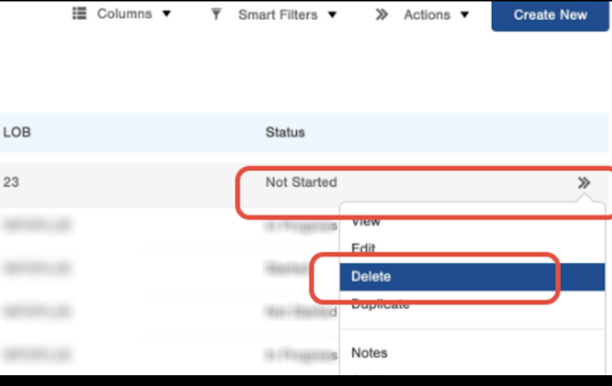Choose Duplicate from the row menu
Viewport: 612px width, 386px height.
pyautogui.click(x=380, y=304)
